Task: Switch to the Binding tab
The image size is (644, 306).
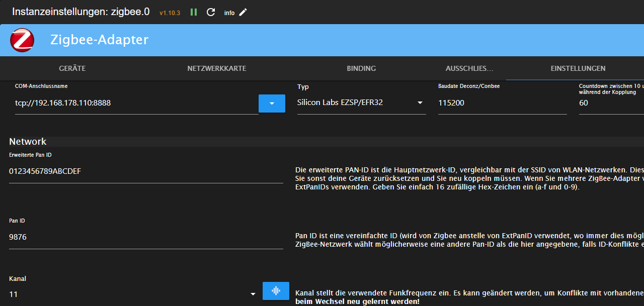Action: coord(361,68)
